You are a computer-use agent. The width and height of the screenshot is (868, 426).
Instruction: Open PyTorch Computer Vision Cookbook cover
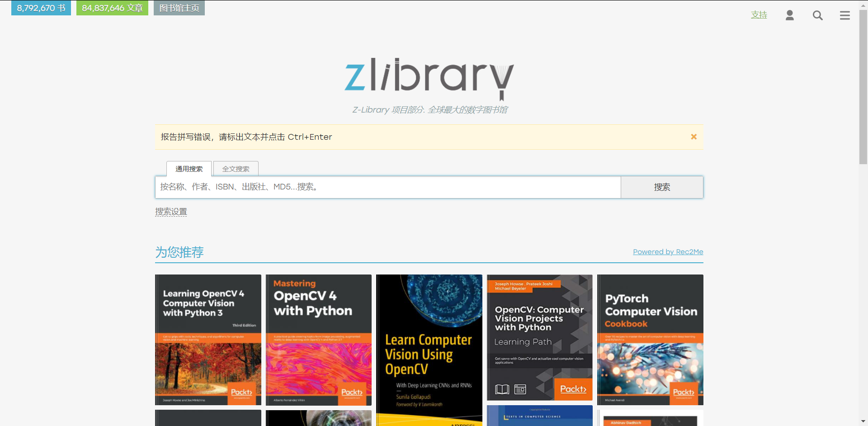tap(650, 340)
